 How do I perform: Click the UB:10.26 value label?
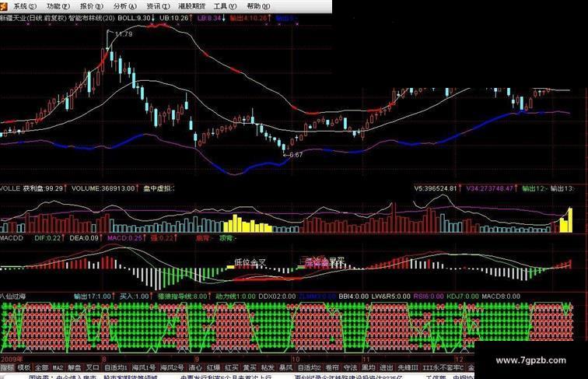[176, 18]
